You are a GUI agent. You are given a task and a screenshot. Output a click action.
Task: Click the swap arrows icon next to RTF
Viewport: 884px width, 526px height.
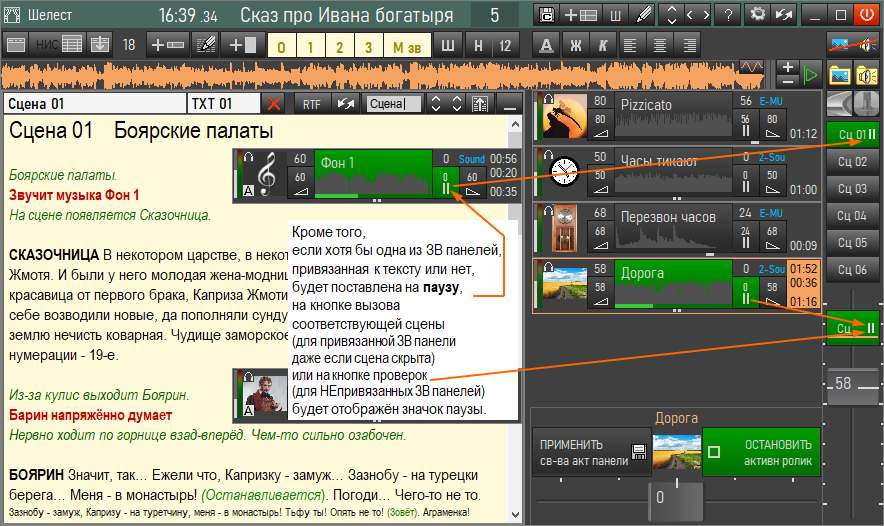346,104
